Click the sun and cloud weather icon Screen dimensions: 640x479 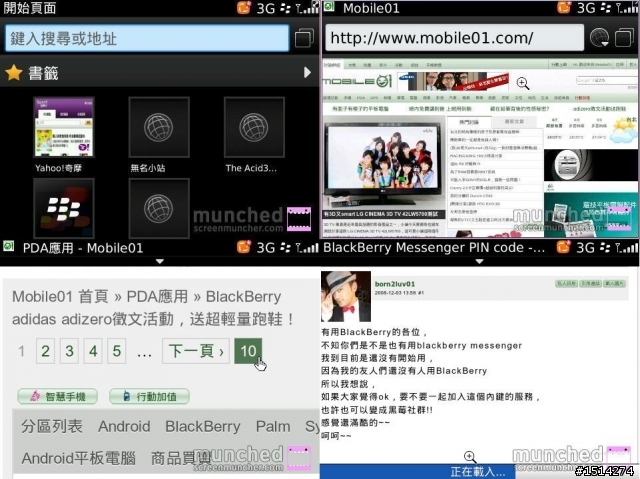click(x=624, y=130)
